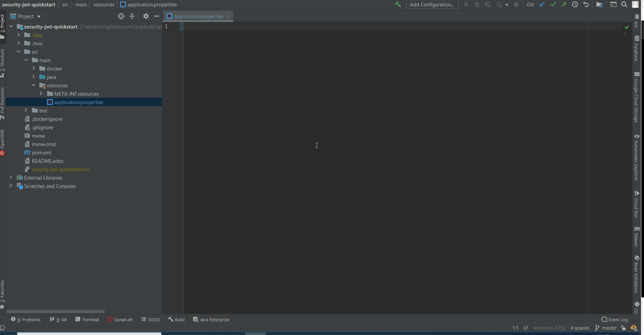This screenshot has width=644, height=335.
Task: Expand the docker folder
Action: (x=33, y=68)
